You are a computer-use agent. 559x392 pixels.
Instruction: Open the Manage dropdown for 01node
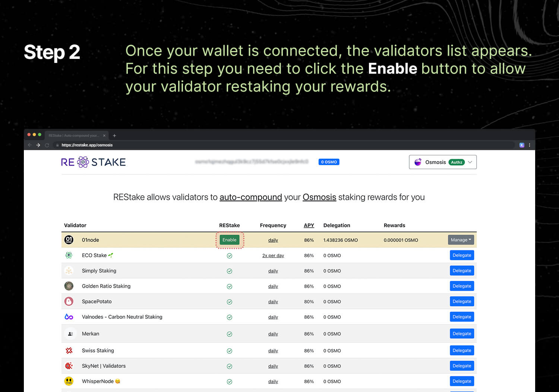coord(461,240)
